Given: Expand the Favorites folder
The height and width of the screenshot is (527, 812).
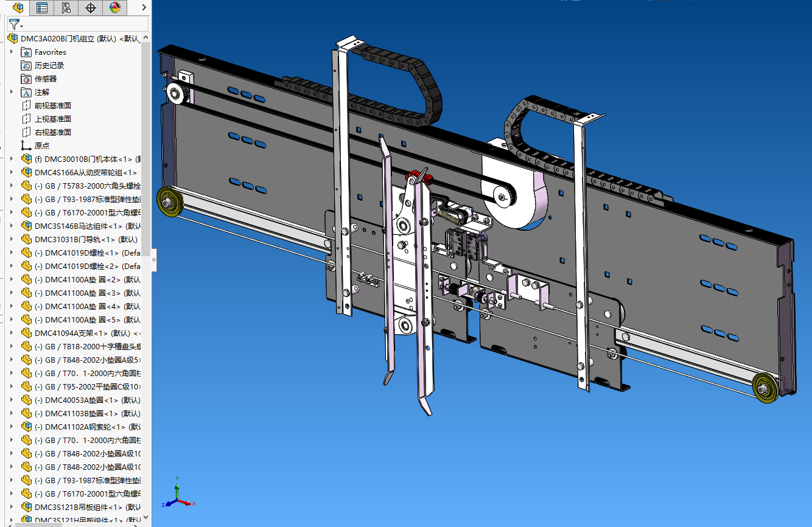Looking at the screenshot, I should pos(12,52).
